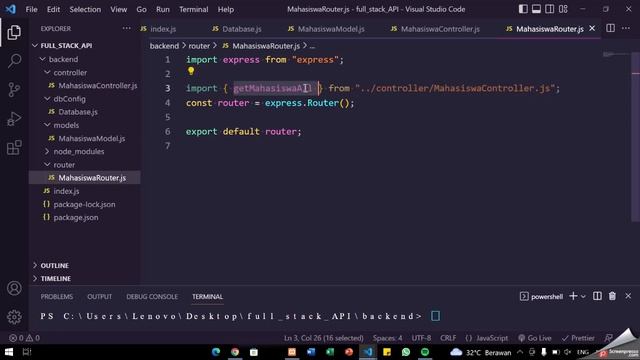Image resolution: width=640 pixels, height=360 pixels.
Task: Toggle primary side bar visibility
Action: [523, 9]
